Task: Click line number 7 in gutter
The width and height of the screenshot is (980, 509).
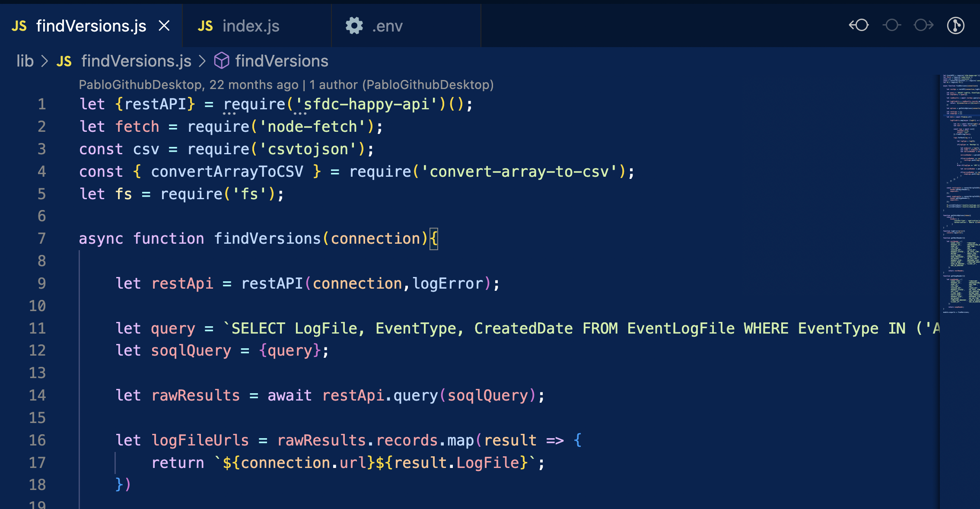Action: tap(41, 239)
